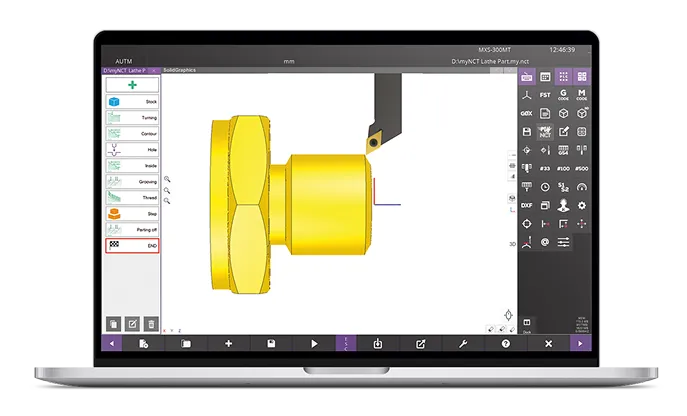Select the Parting off operation
This screenshot has height=416, width=687.
pyautogui.click(x=132, y=229)
